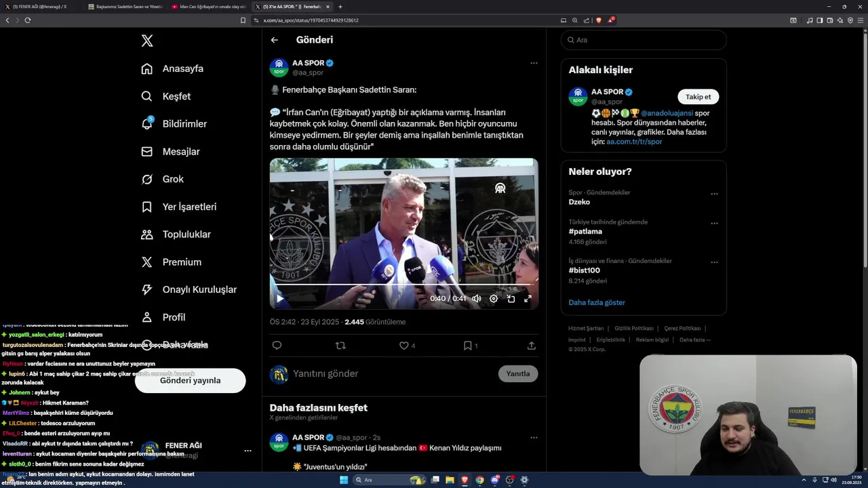Open AA SPOR post author avatar
Screen dimensions: 868x488
coord(279,68)
